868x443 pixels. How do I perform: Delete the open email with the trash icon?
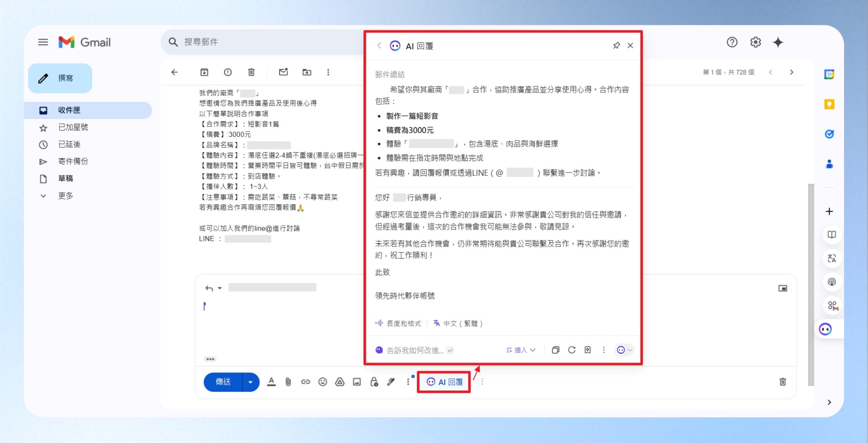click(x=251, y=72)
